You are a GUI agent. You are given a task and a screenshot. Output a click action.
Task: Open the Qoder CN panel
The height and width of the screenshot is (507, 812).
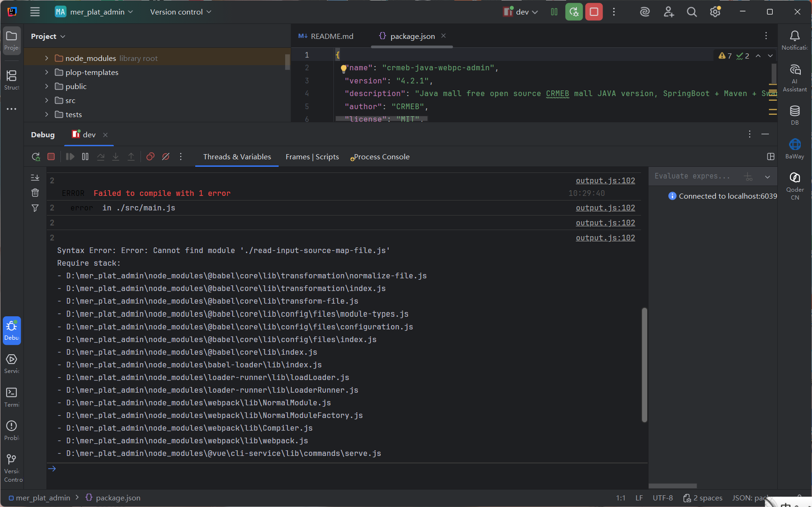(x=795, y=186)
